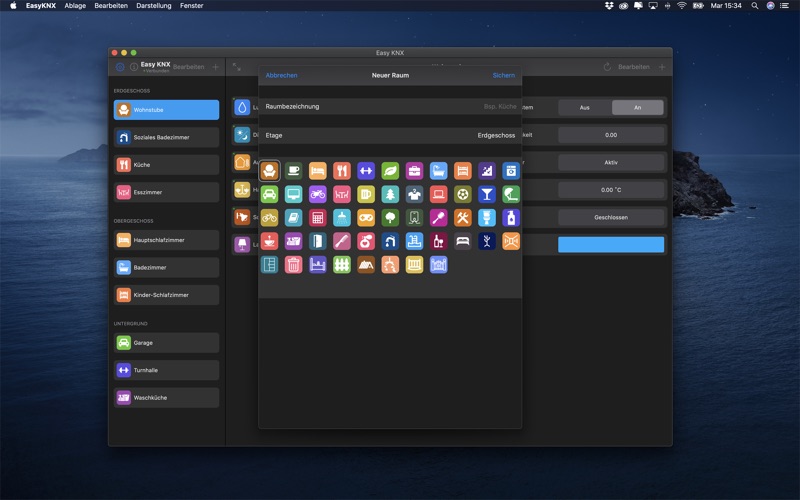Click the blue bar in the device list
The width and height of the screenshot is (800, 500).
pos(611,244)
